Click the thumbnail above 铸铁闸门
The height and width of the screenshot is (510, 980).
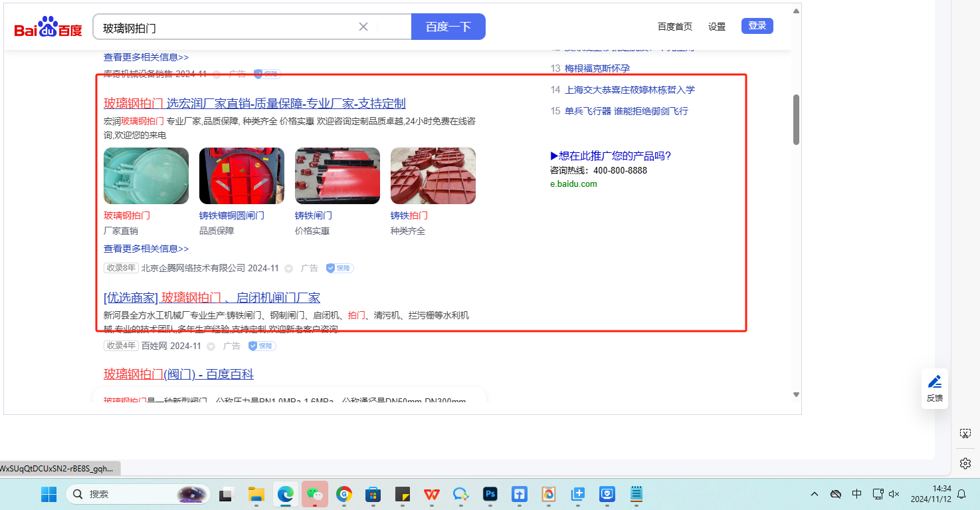(x=338, y=176)
